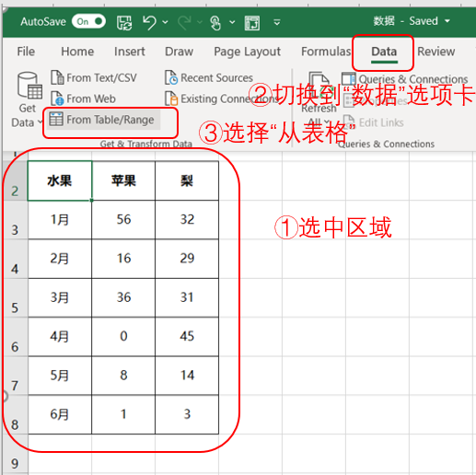
Task: Click Existing Connections label
Action: pos(229,98)
